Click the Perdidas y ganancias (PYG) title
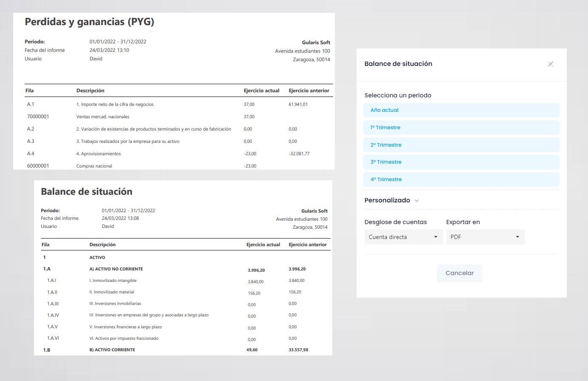This screenshot has width=588, height=381. click(x=89, y=22)
